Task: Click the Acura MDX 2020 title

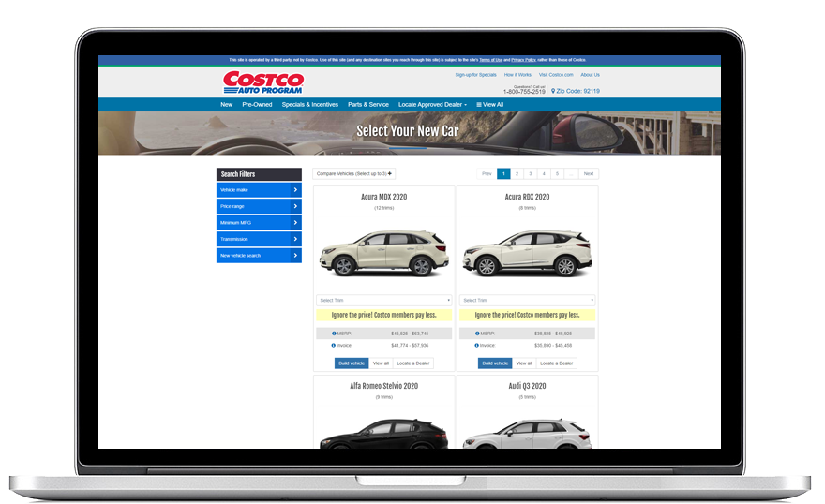Action: coord(384,197)
